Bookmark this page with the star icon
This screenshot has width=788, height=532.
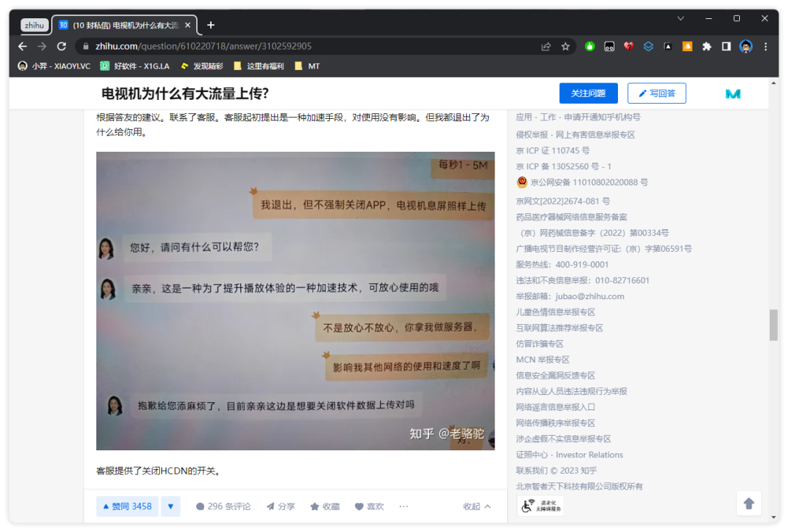[565, 46]
